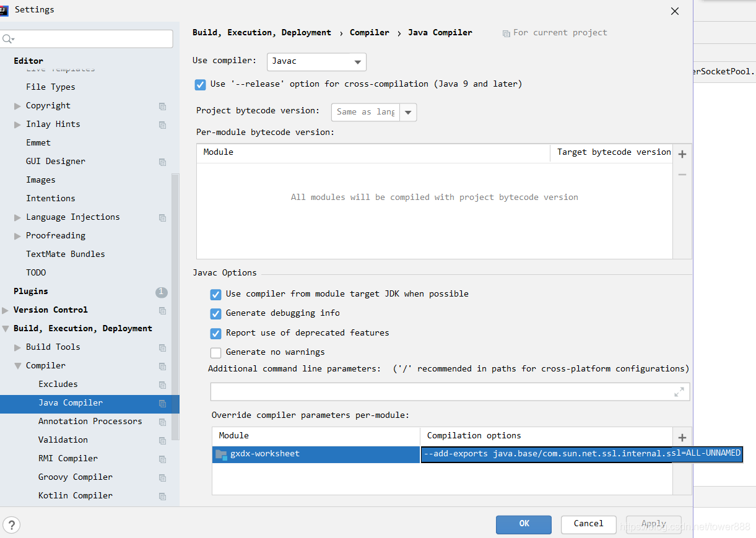756x538 pixels.
Task: Click the sidebar vertical scrollbar
Action: point(175,306)
